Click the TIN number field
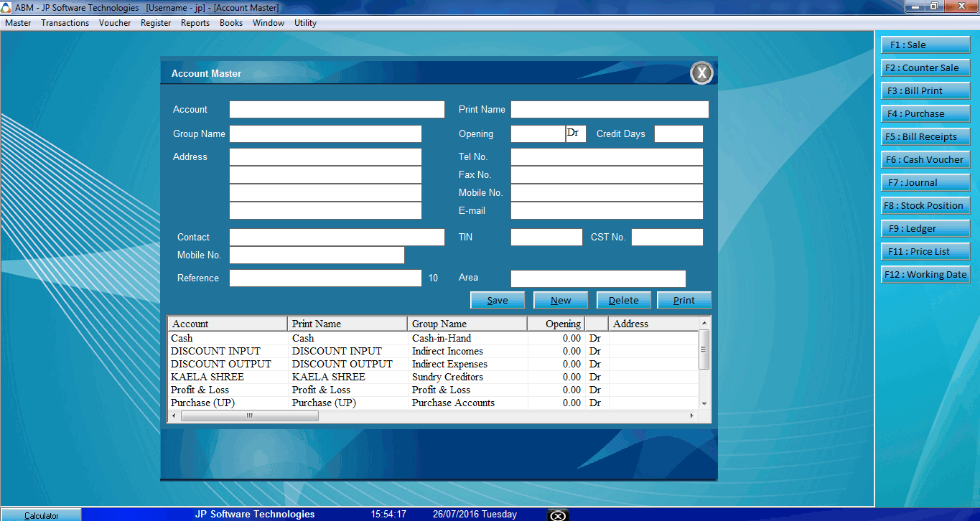Viewport: 980px width, 521px height. 546,237
